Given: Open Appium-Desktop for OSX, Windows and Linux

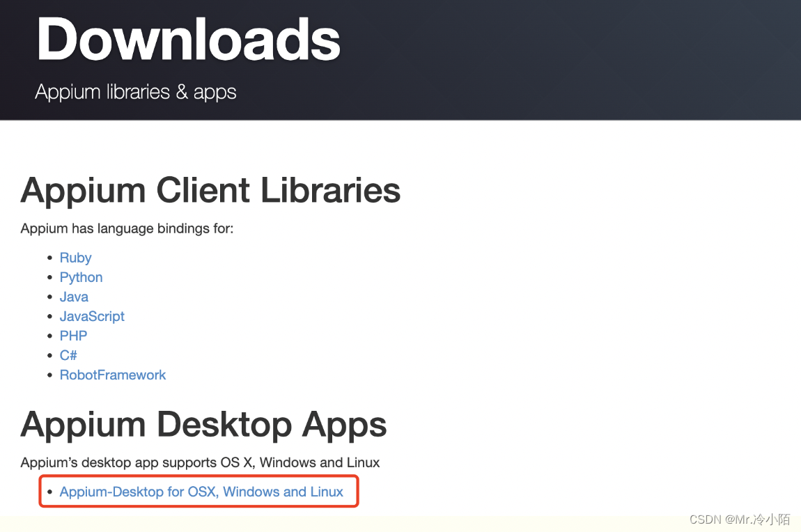Looking at the screenshot, I should tap(201, 492).
